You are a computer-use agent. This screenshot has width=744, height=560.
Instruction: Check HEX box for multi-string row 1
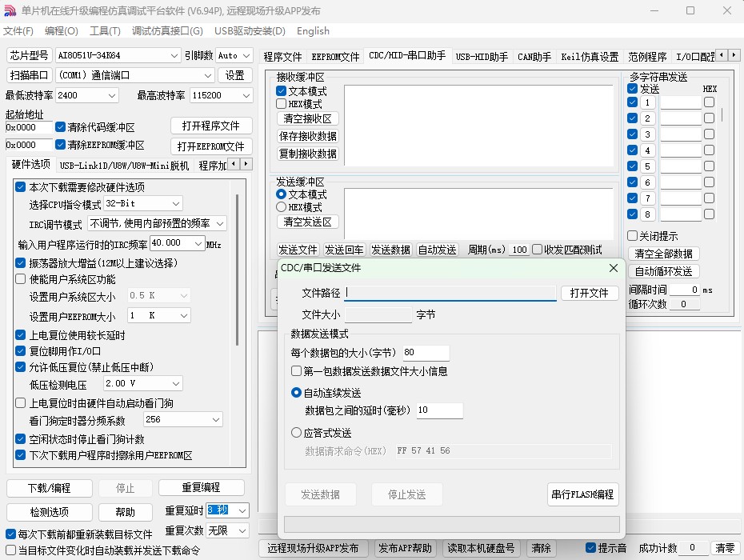709,102
